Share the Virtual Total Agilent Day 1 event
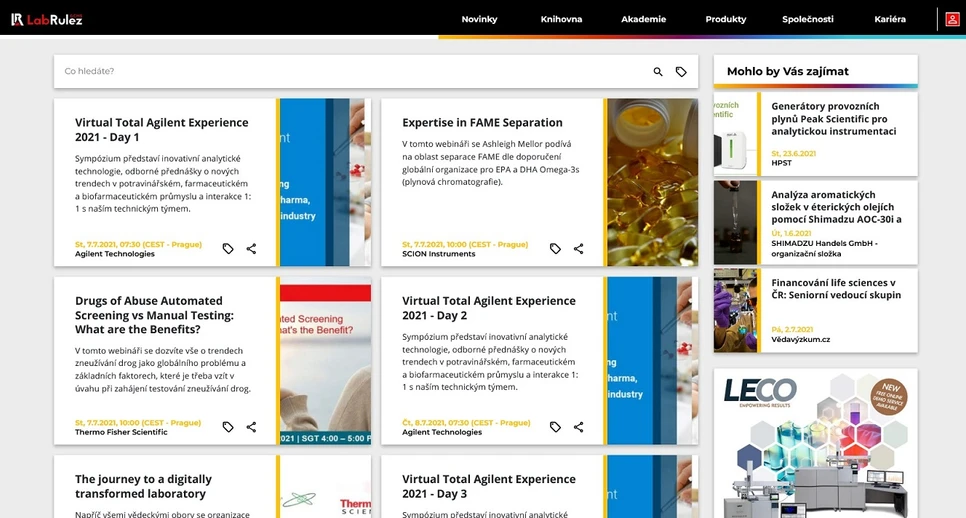 coord(251,249)
